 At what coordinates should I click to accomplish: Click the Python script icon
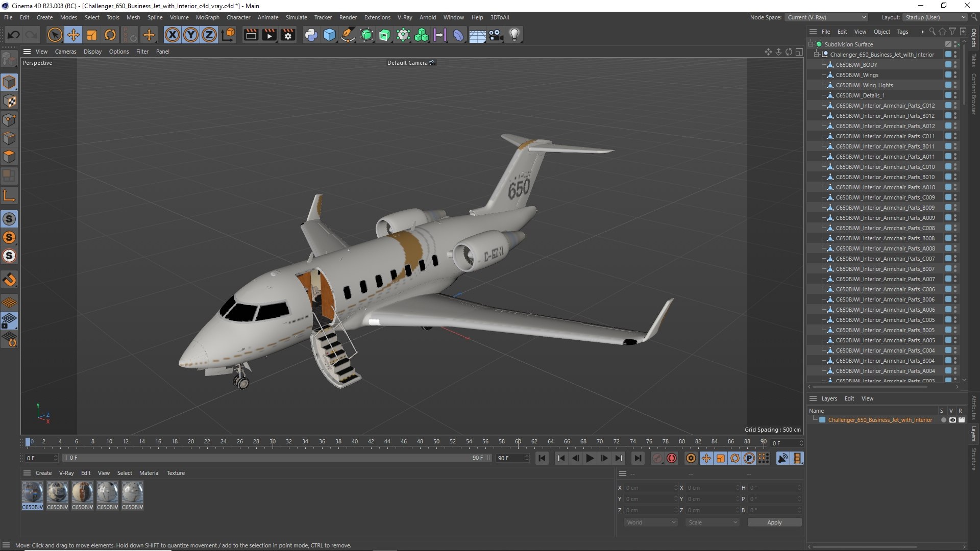(x=311, y=35)
